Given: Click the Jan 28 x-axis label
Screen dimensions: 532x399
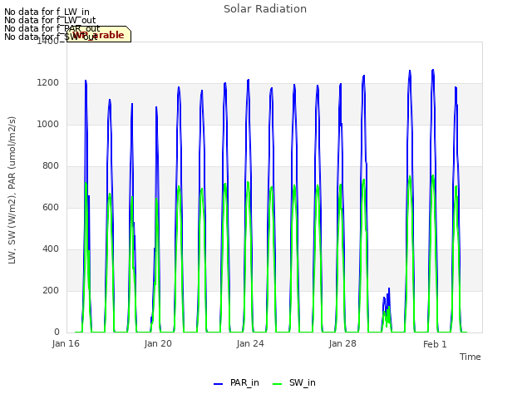Looking at the screenshot, I should 342,343.
